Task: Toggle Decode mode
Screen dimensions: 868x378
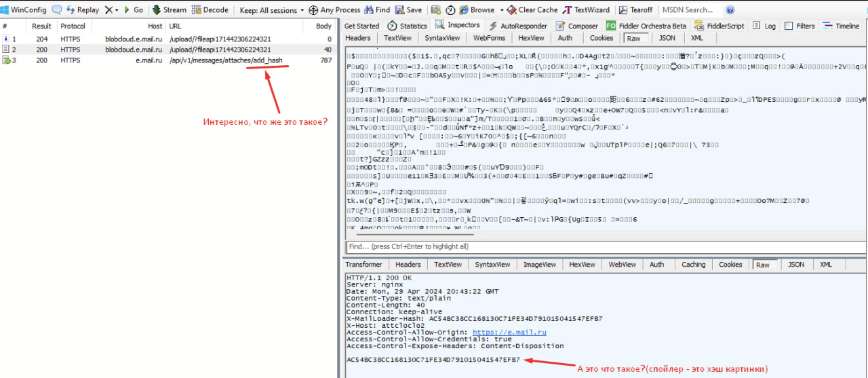Action: [210, 10]
